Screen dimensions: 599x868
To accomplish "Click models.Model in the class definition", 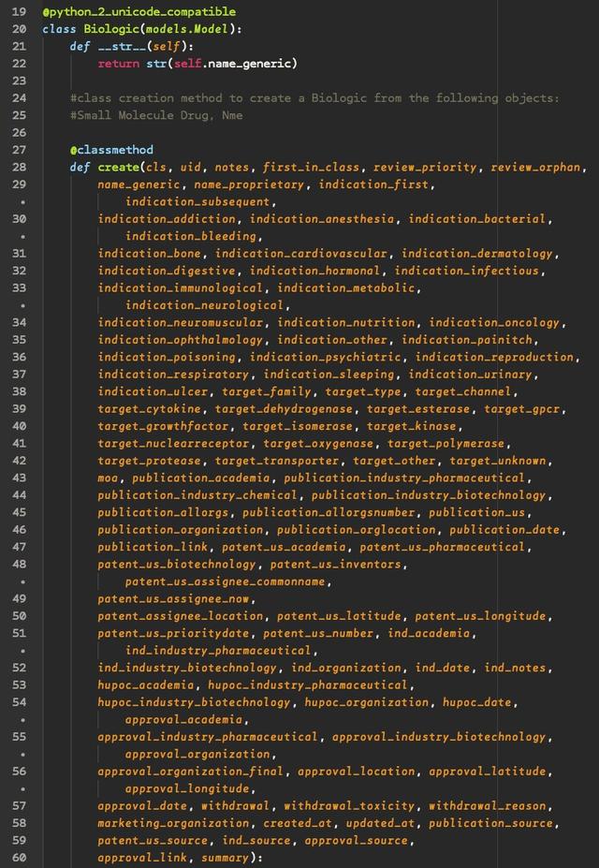I will (x=187, y=29).
